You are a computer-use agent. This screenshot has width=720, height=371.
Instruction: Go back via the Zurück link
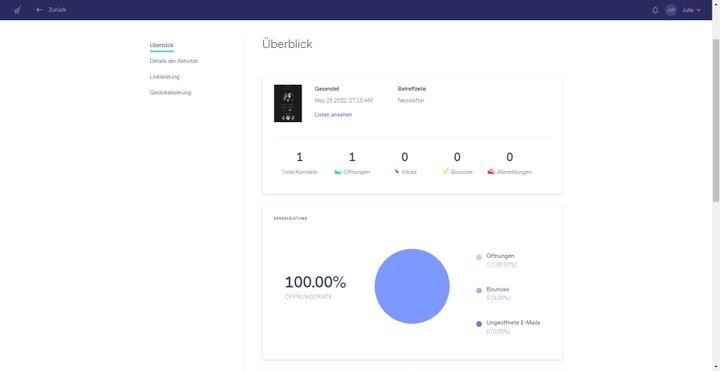coord(57,10)
